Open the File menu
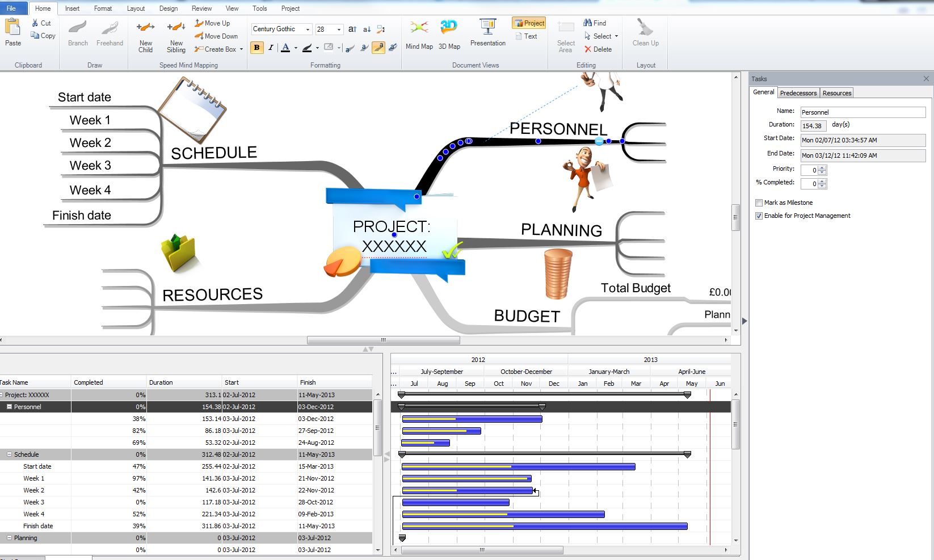Image resolution: width=934 pixels, height=560 pixels. 11,9
